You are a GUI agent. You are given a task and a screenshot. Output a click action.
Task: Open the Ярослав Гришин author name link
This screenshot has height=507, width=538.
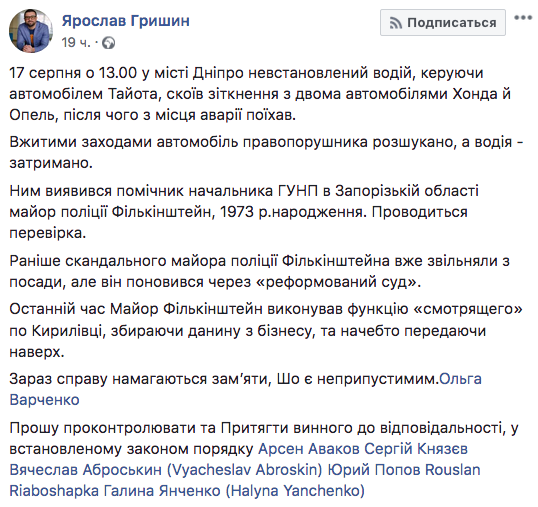coord(126,21)
